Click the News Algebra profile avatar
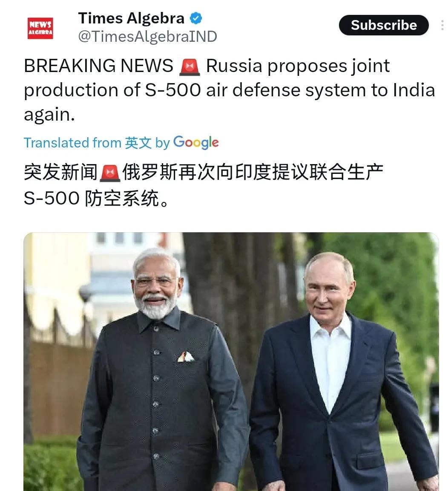Viewport: 448px width, 491px height. click(x=40, y=28)
